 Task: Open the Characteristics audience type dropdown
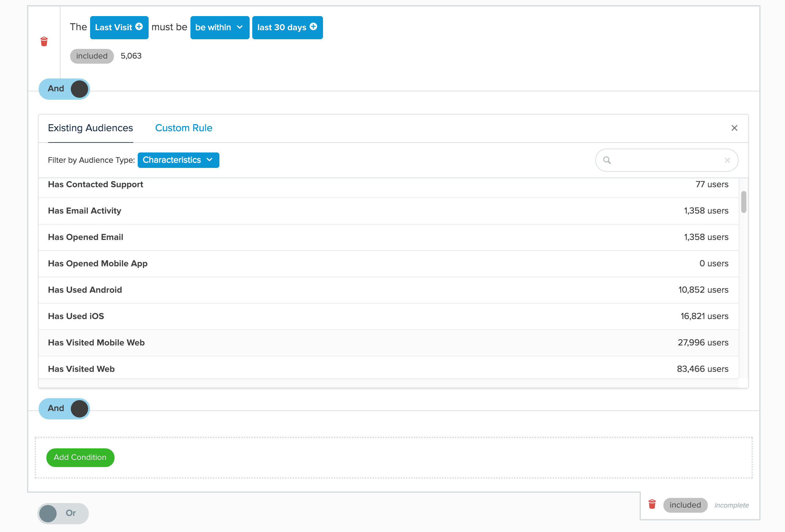pyautogui.click(x=178, y=160)
